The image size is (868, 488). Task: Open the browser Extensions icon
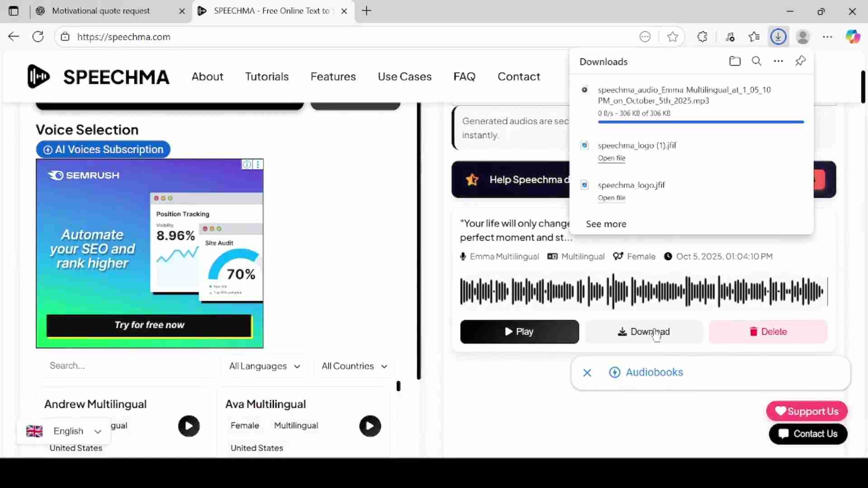tap(703, 37)
